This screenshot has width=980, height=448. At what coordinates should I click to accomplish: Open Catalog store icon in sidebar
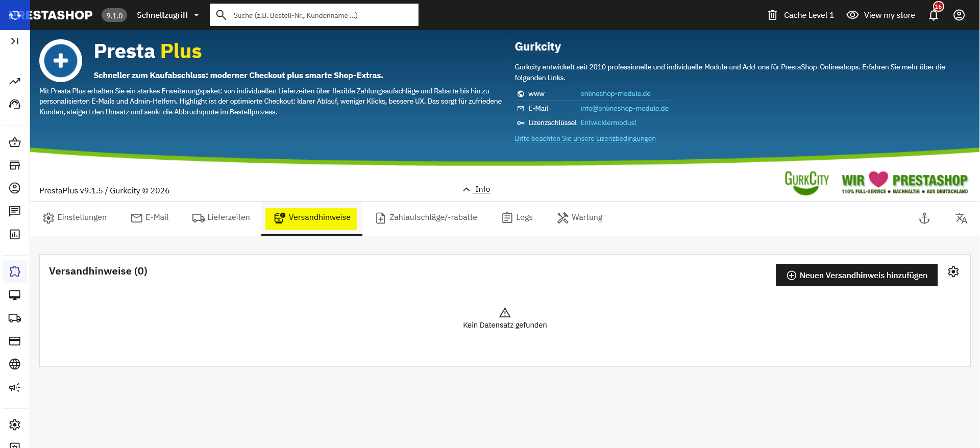point(15,165)
